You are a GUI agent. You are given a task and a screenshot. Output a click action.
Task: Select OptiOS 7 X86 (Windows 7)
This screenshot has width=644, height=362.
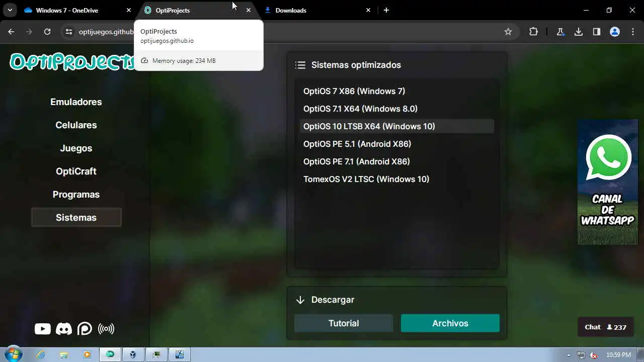coord(396,91)
